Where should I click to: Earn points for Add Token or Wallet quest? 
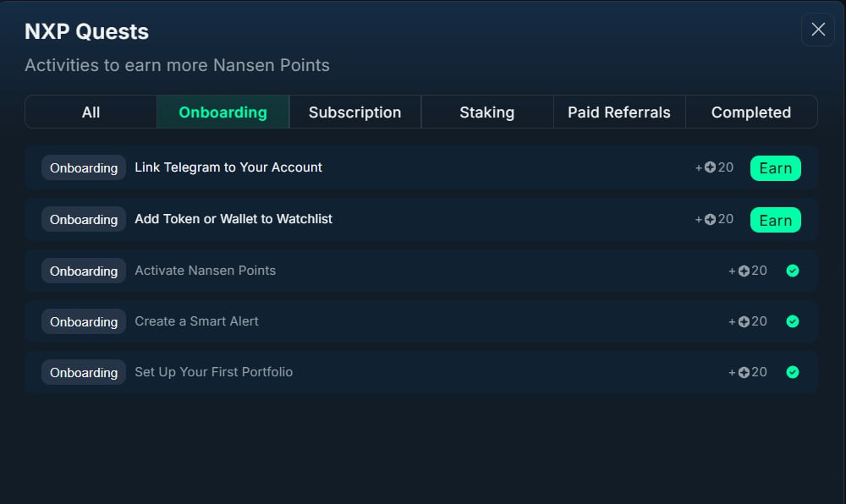pos(775,220)
